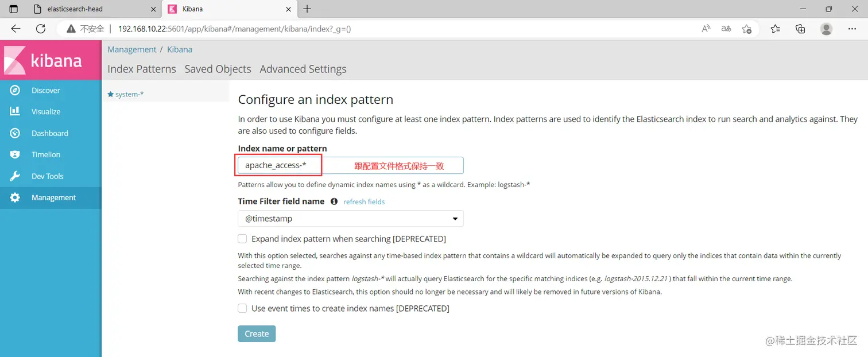Open the Discover compass icon in sidebar

pyautogui.click(x=15, y=90)
